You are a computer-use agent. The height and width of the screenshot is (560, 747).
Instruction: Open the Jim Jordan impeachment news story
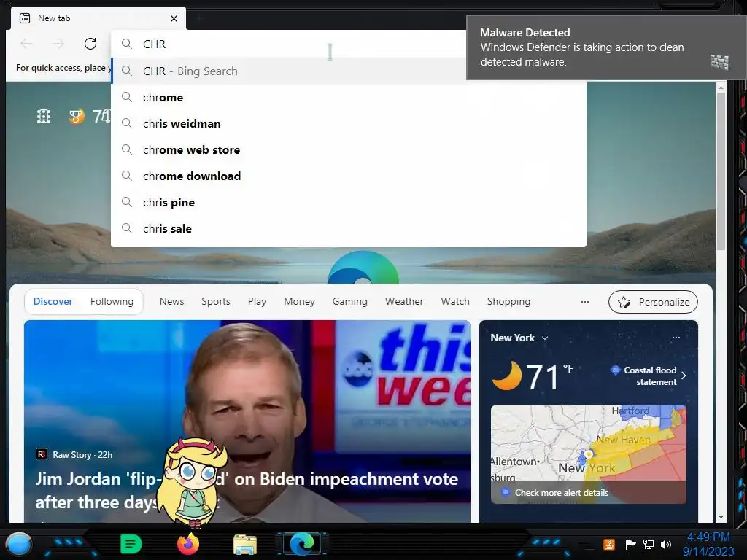(247, 490)
